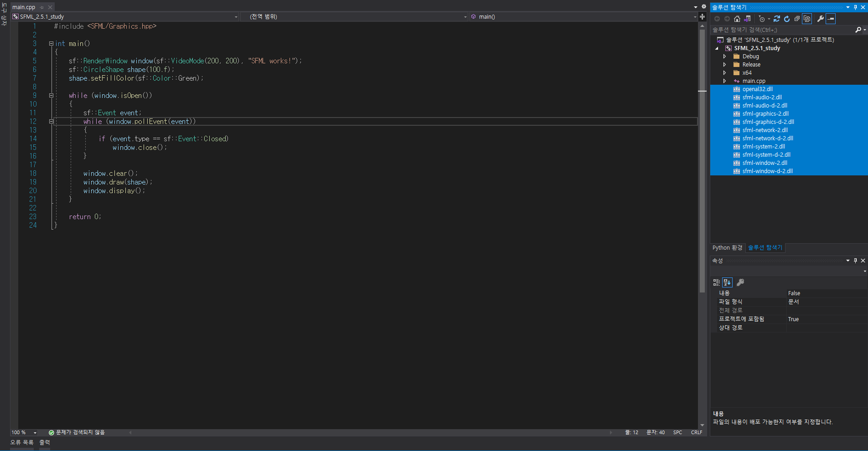The image size is (868, 451).
Task: Refresh the Solution Explorer tree
Action: [787, 19]
